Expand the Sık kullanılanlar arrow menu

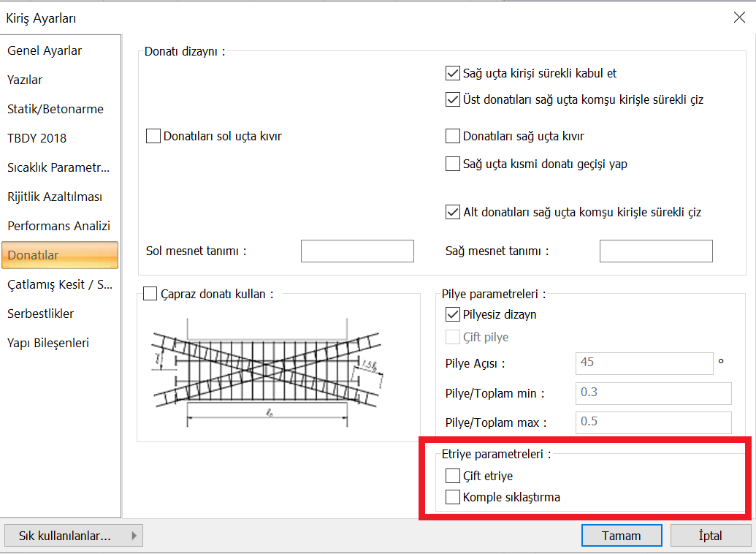[135, 535]
